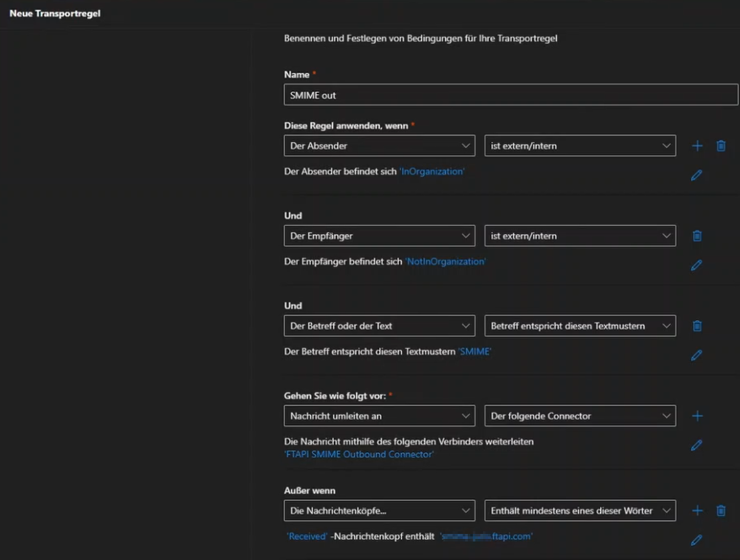Screen dimensions: 740x560
Task: Click the 'InOrganization' link
Action: tap(432, 171)
